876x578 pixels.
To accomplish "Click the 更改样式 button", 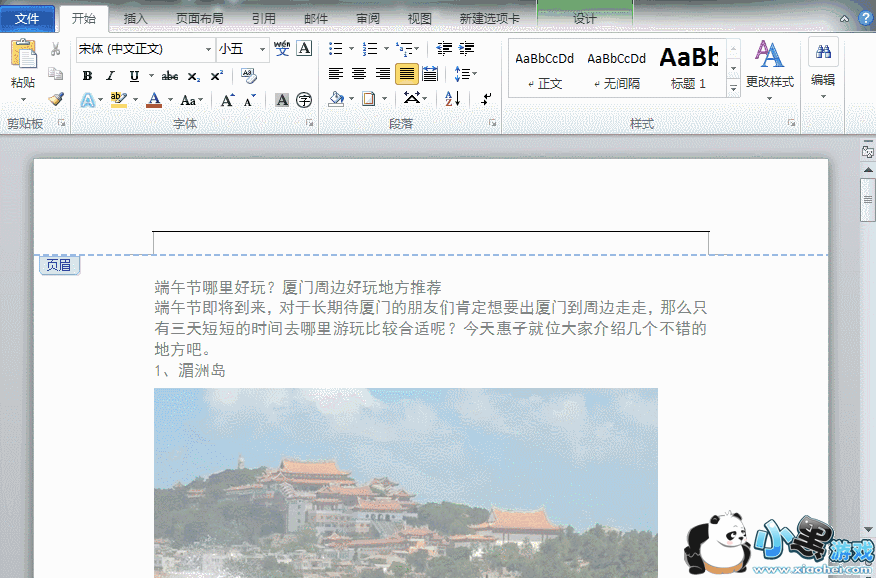I will pyautogui.click(x=769, y=68).
